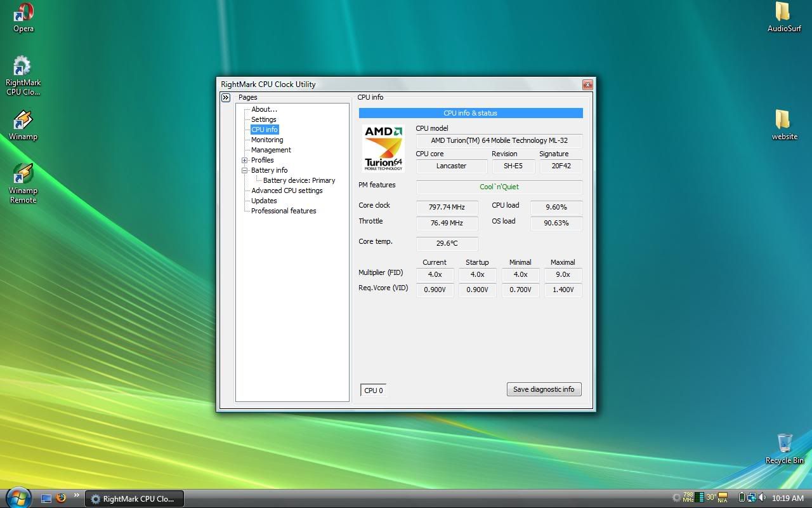Image resolution: width=812 pixels, height=508 pixels.
Task: Click the 76.49 MHz throttle value
Action: pos(447,223)
